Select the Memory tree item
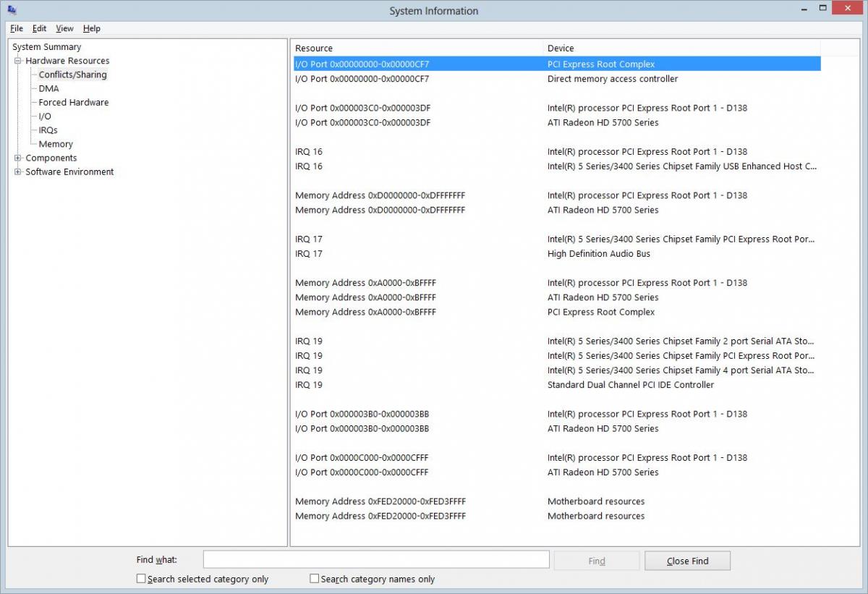 click(56, 144)
